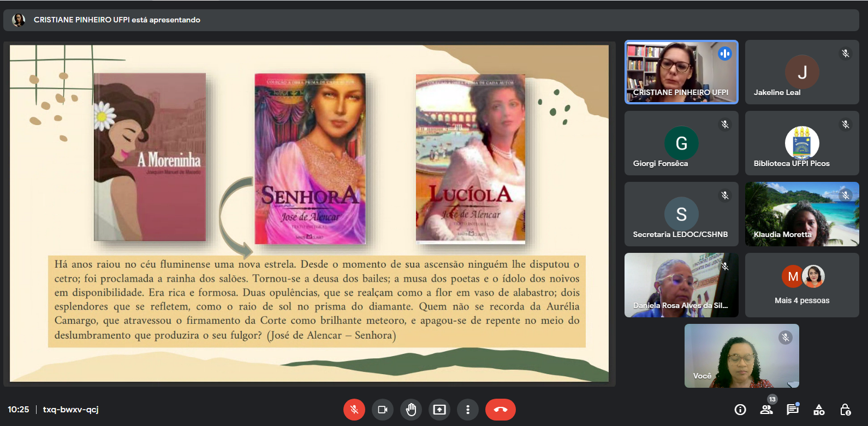Turn off the camera

coord(383,410)
